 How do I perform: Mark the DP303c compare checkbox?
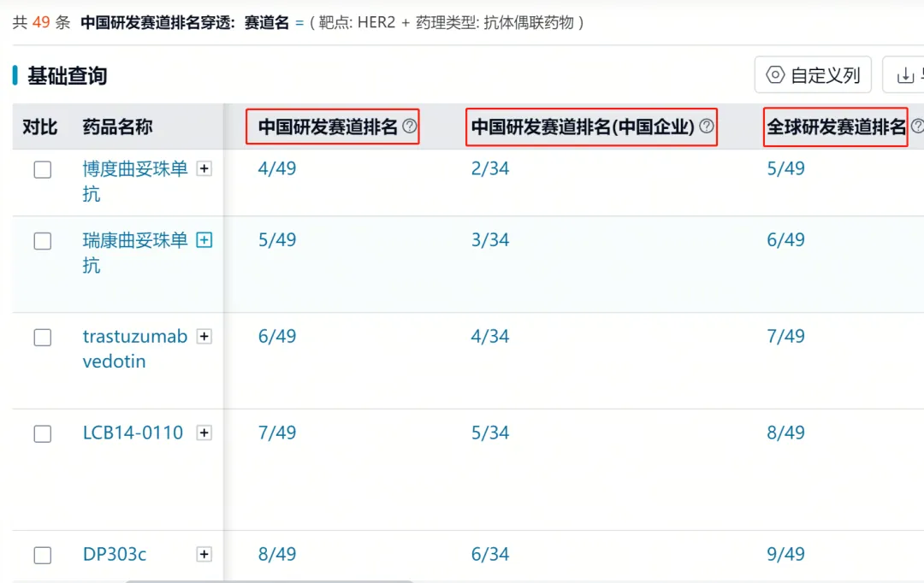point(43,556)
